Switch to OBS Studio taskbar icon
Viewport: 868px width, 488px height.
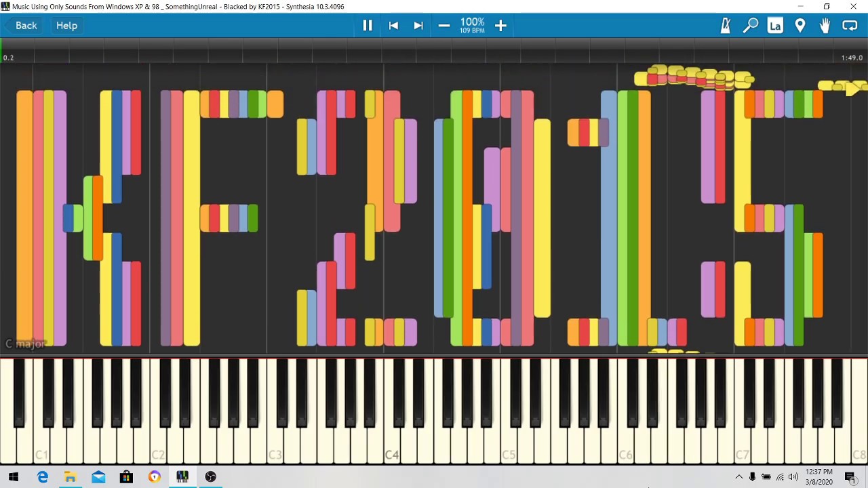point(211,477)
